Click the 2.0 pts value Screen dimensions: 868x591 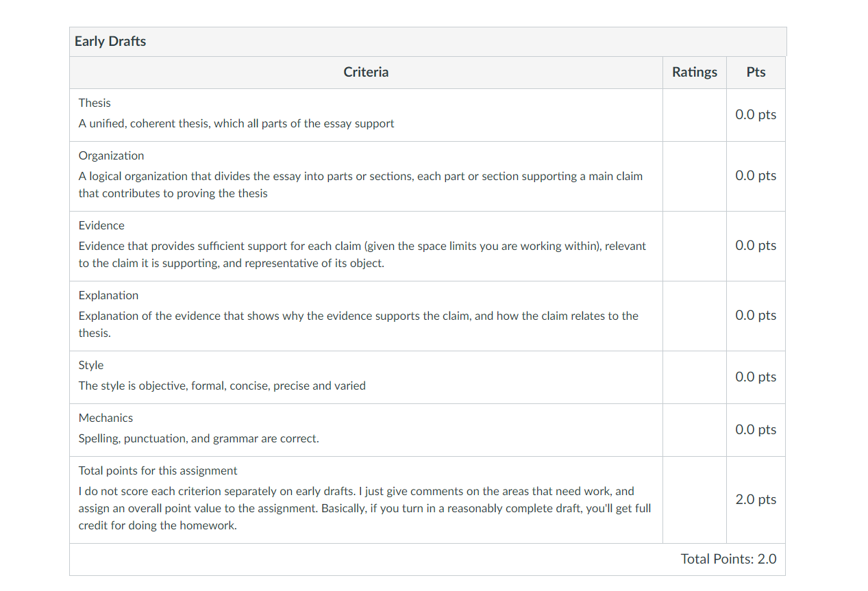[756, 499]
